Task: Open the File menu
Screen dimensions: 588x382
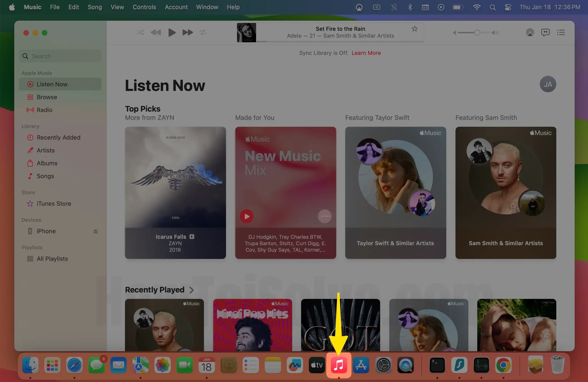Action: click(55, 7)
